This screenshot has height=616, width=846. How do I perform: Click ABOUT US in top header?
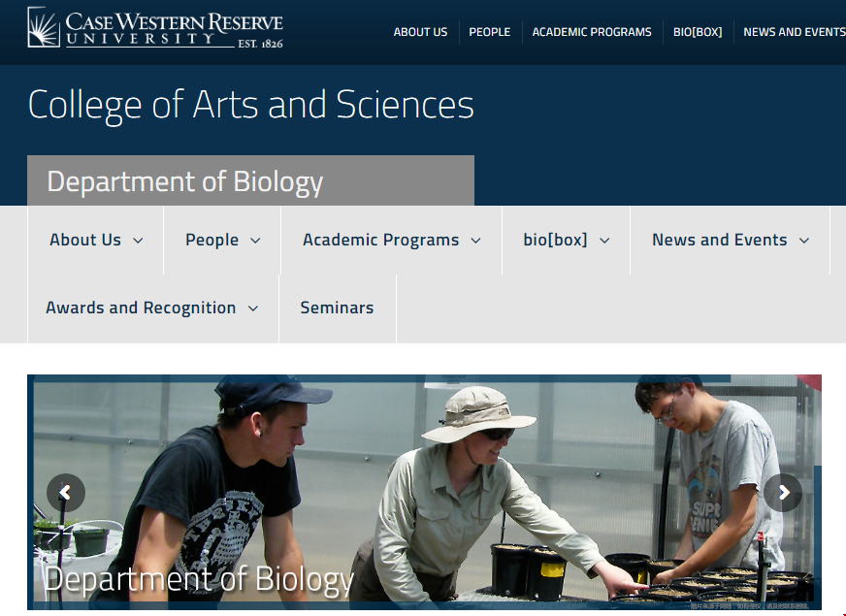click(420, 32)
